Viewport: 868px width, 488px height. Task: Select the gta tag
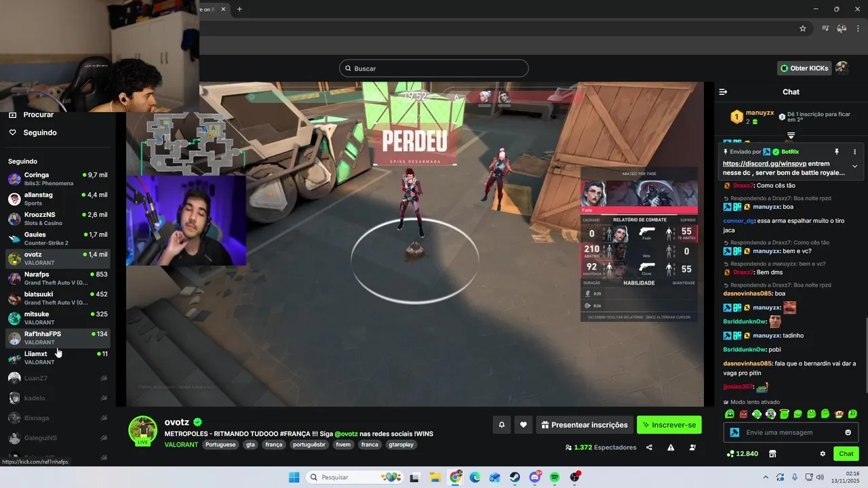coord(250,445)
